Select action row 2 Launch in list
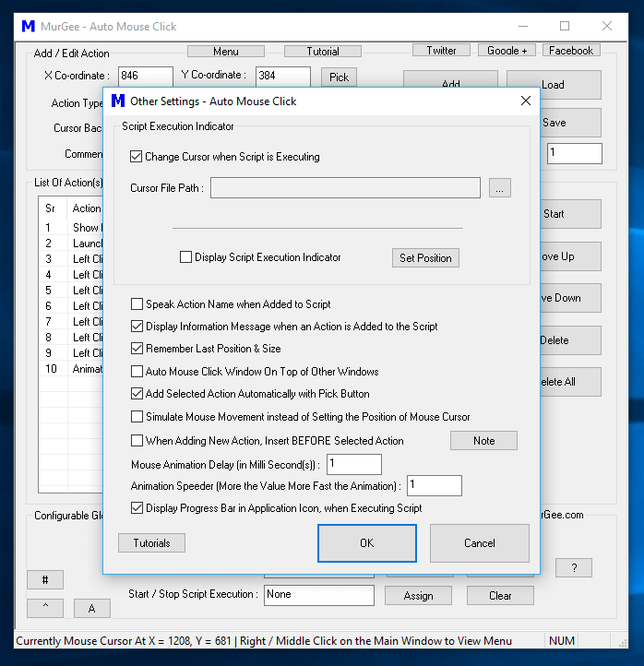 tap(71, 244)
